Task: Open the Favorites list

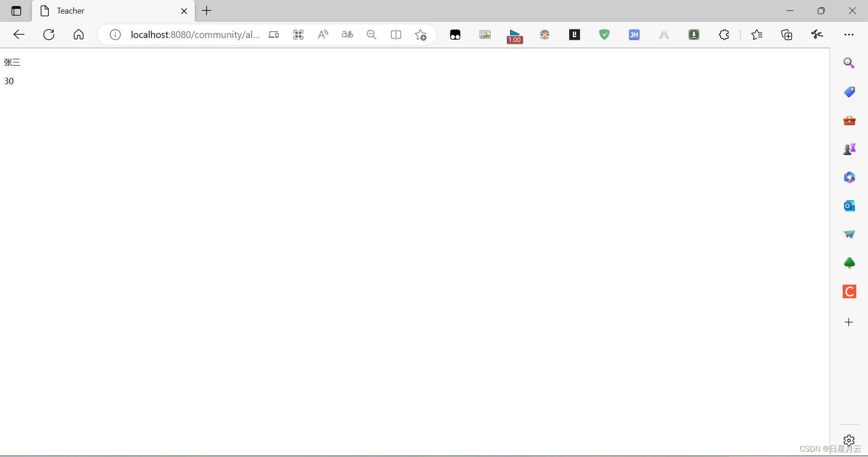Action: [757, 35]
